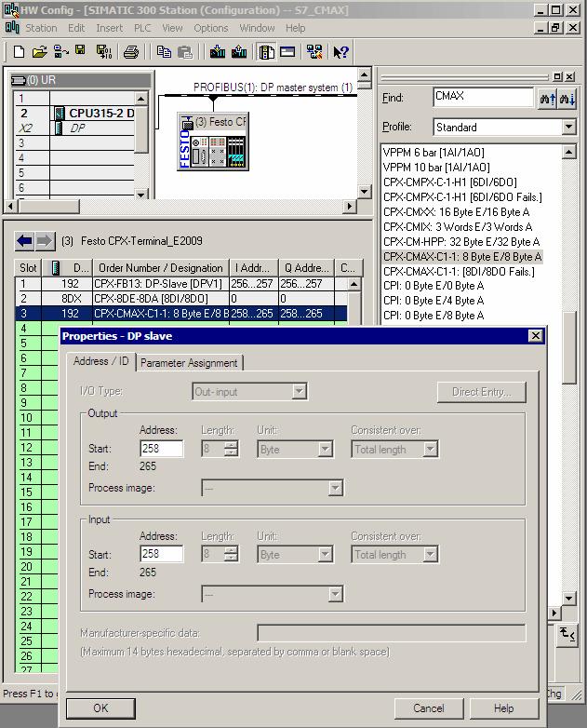Close the hardware catalog panel
Viewport: 587px width, 728px height.
pyautogui.click(x=570, y=76)
